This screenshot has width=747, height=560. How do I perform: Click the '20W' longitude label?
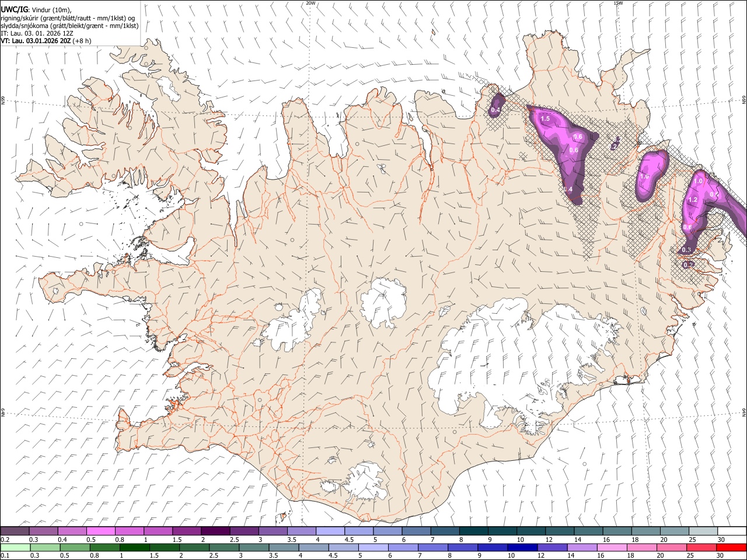[x=310, y=3]
